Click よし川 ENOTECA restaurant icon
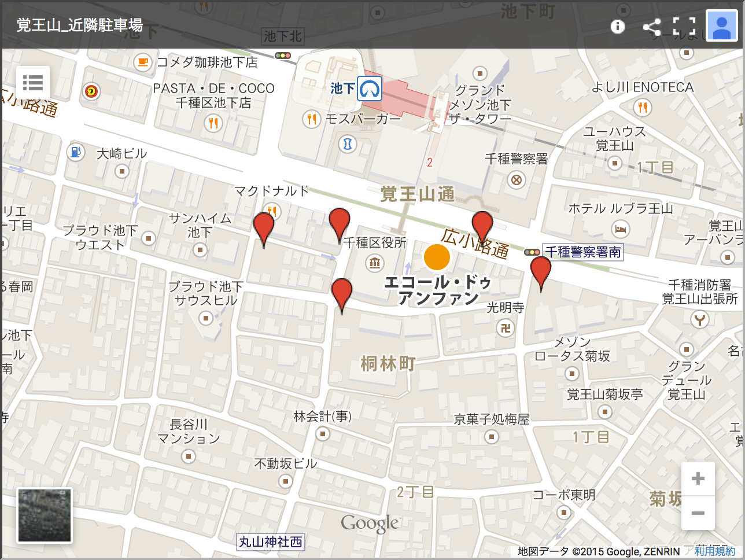This screenshot has width=745, height=560. pos(642,107)
